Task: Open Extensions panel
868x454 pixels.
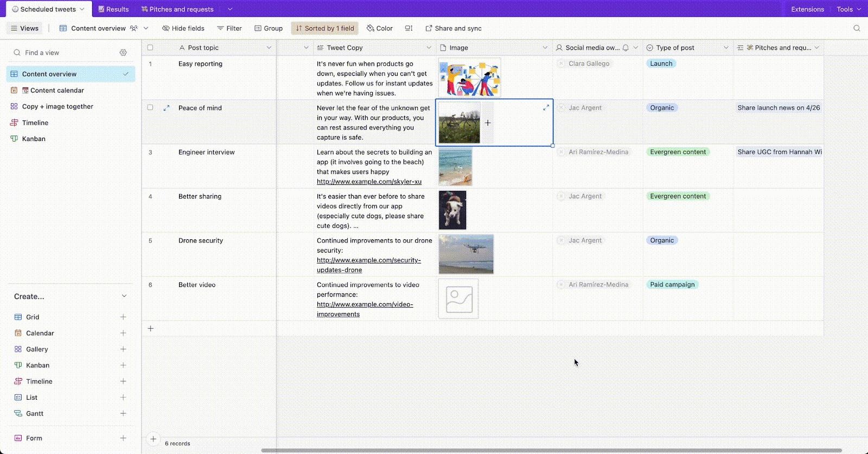Action: pos(807,9)
